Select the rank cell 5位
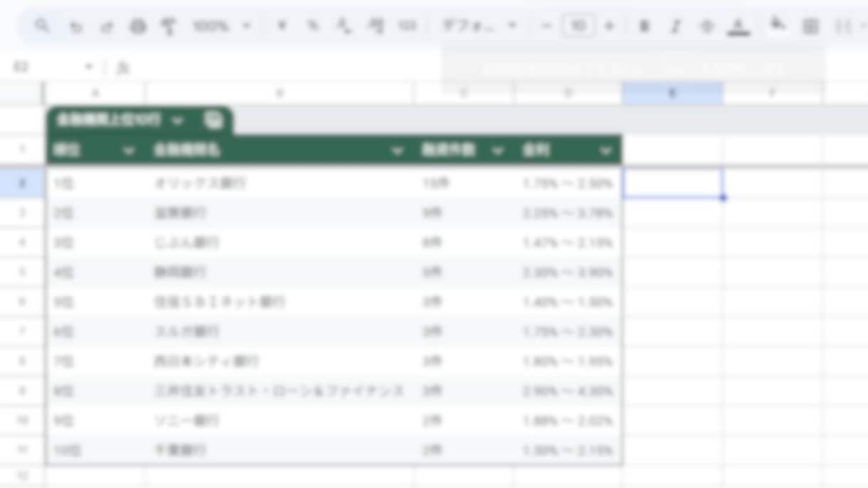Viewport: 868px width, 488px height. pos(96,302)
